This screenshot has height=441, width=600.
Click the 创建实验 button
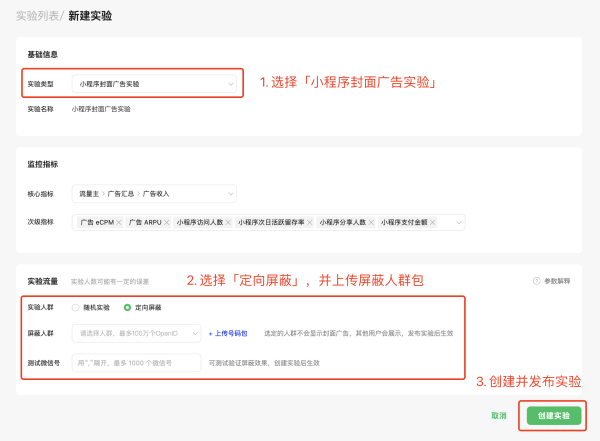[554, 416]
